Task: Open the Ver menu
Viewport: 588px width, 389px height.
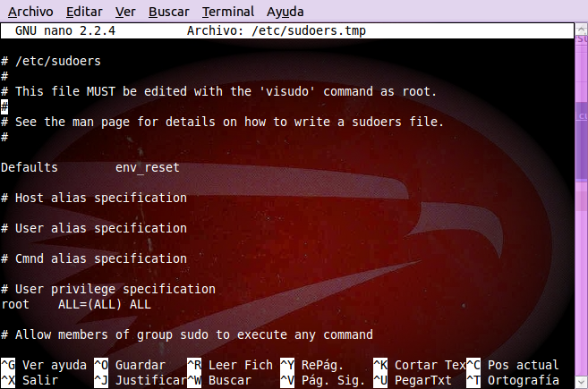Action: pos(125,12)
